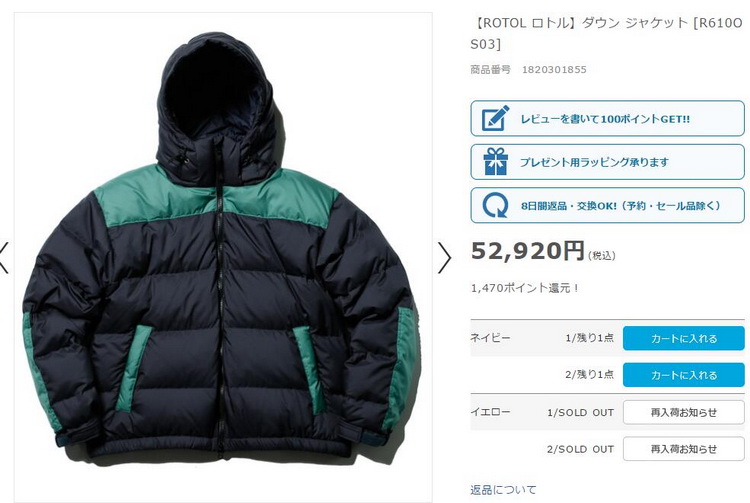Click the ネイビー color label
750x503 pixels.
[x=490, y=338]
